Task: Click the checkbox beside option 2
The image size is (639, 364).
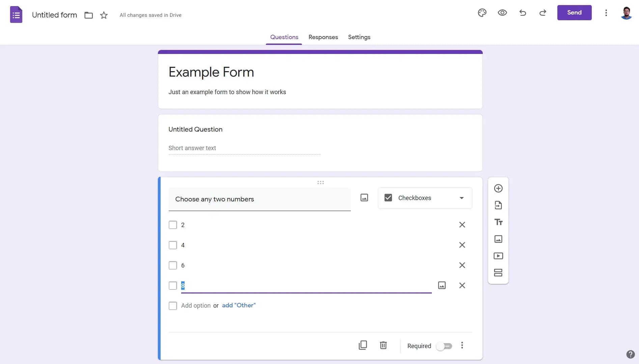Action: pyautogui.click(x=173, y=225)
